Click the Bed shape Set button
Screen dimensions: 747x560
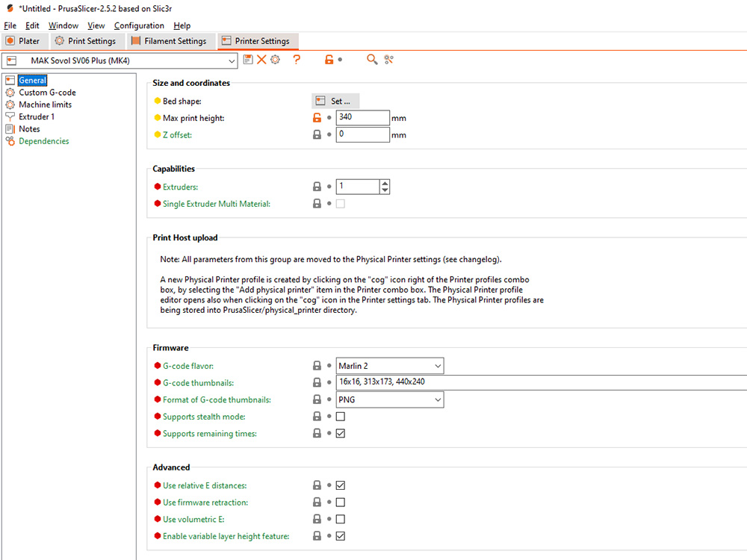point(335,101)
